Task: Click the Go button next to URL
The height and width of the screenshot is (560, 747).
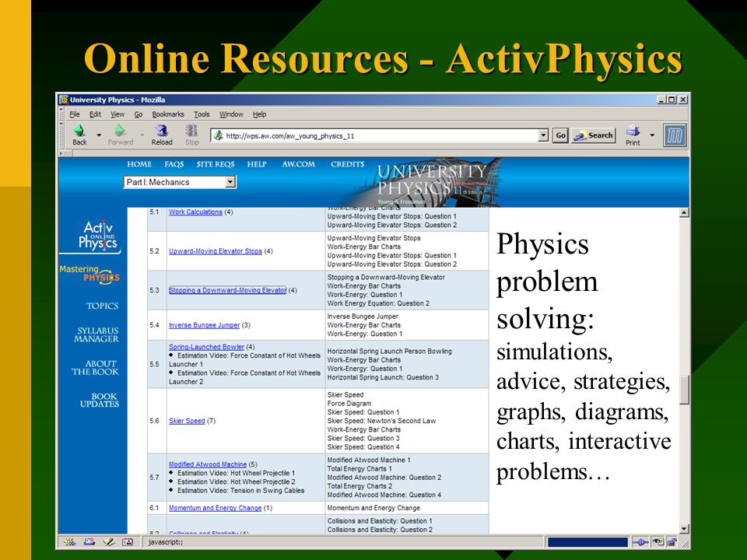Action: [561, 135]
